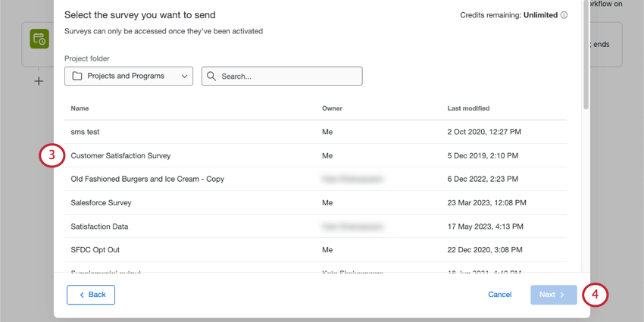
Task: Pick the Satisfaction Data survey
Action: pyautogui.click(x=99, y=227)
